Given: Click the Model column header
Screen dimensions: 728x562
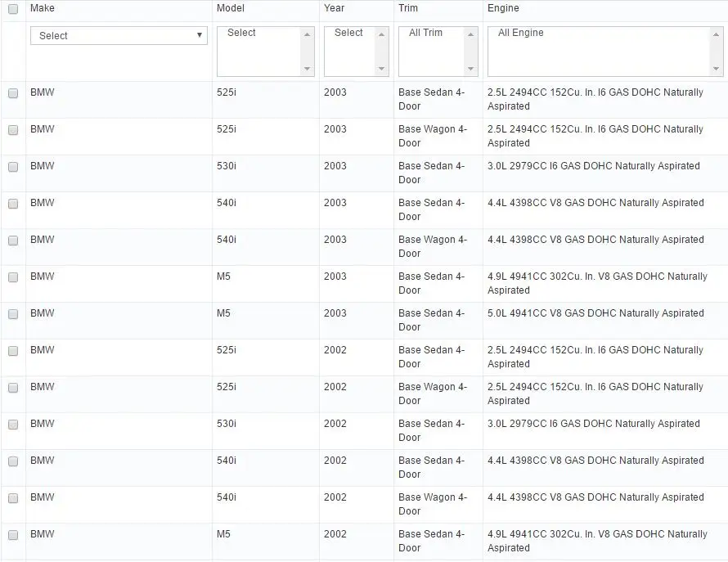Looking at the screenshot, I should click(231, 8).
